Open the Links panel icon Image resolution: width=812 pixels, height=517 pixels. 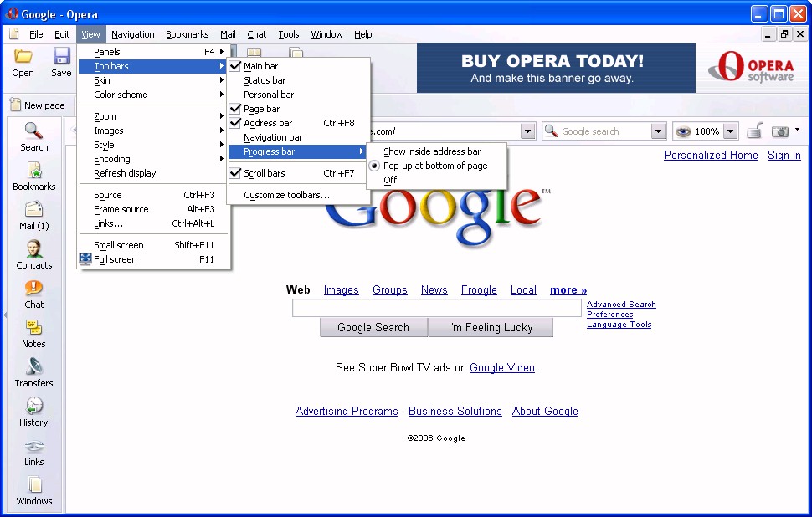[33, 446]
